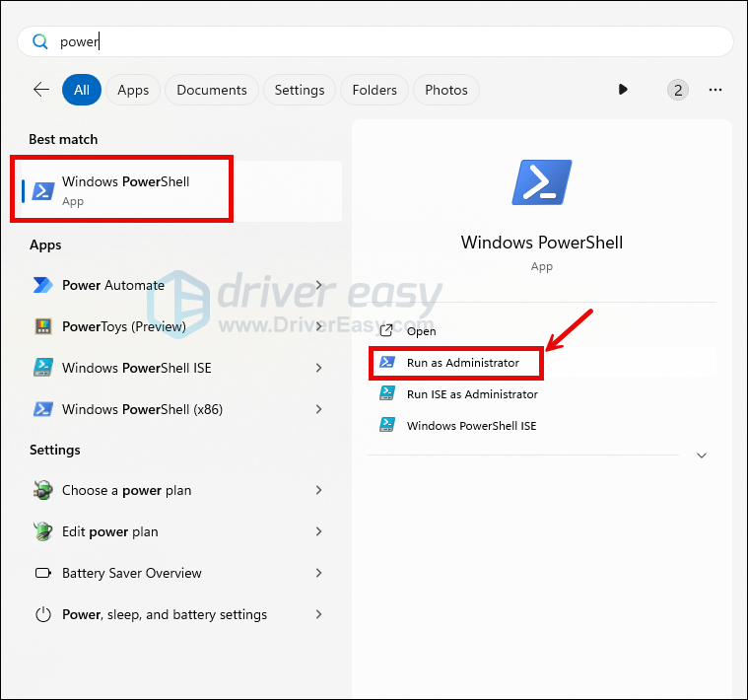Expand chevron next to Edit power plan
Viewport: 748px width, 700px height.
click(x=318, y=531)
